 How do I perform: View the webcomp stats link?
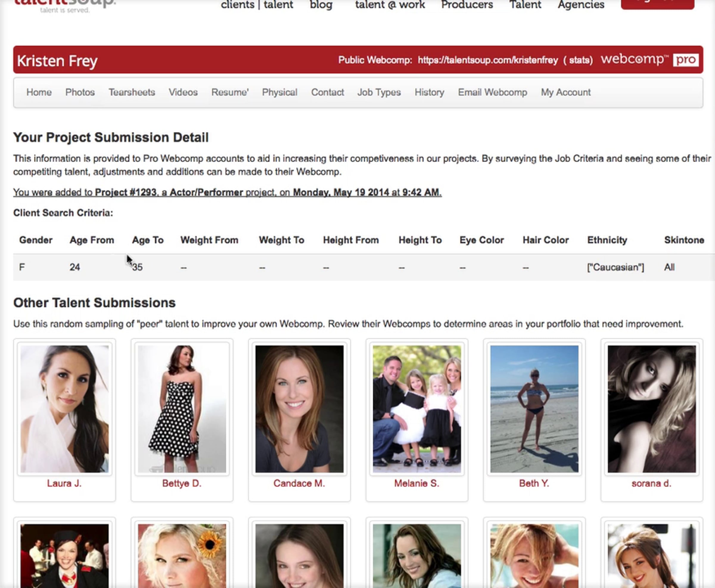tap(580, 60)
